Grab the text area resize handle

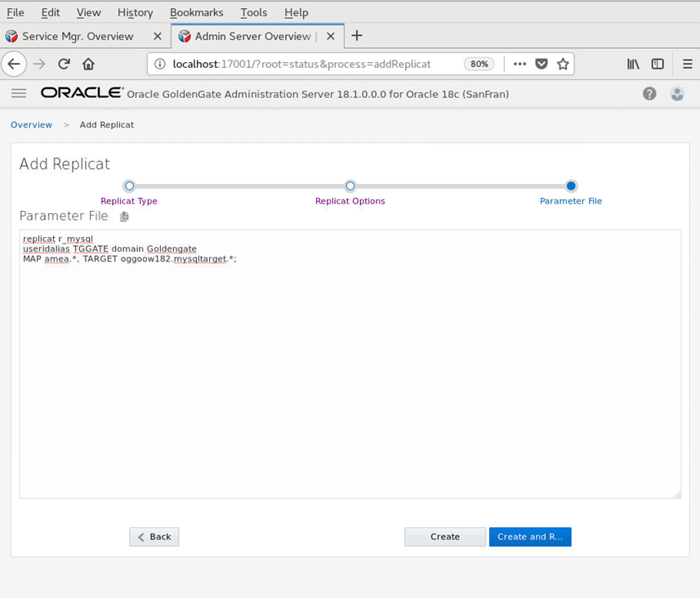[677, 494]
